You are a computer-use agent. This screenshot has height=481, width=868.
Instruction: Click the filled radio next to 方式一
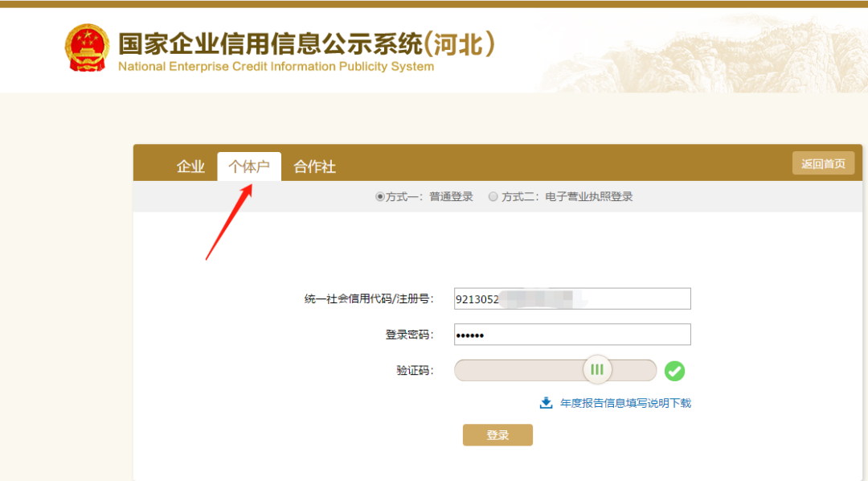(x=379, y=195)
